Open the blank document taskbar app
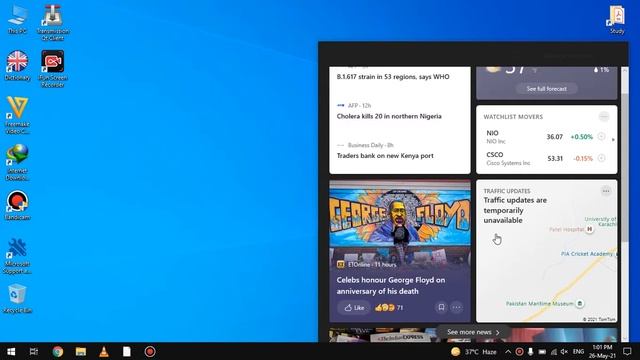 coord(127,351)
